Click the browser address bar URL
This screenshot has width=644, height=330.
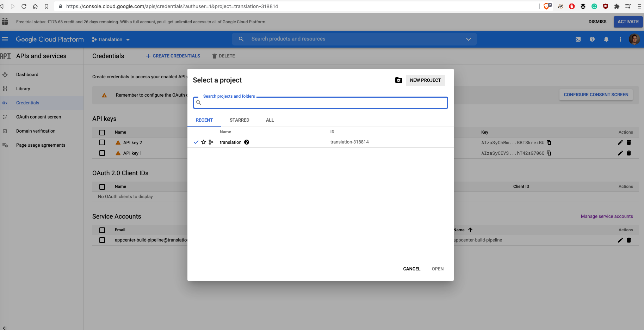coord(172,6)
